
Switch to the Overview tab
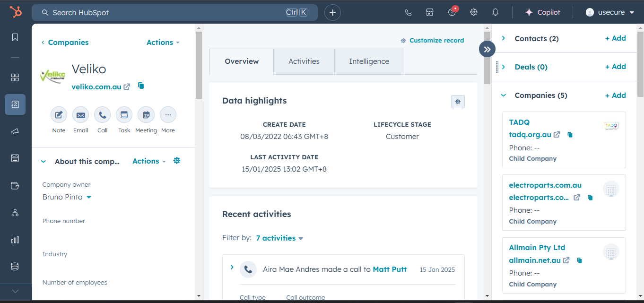[242, 61]
